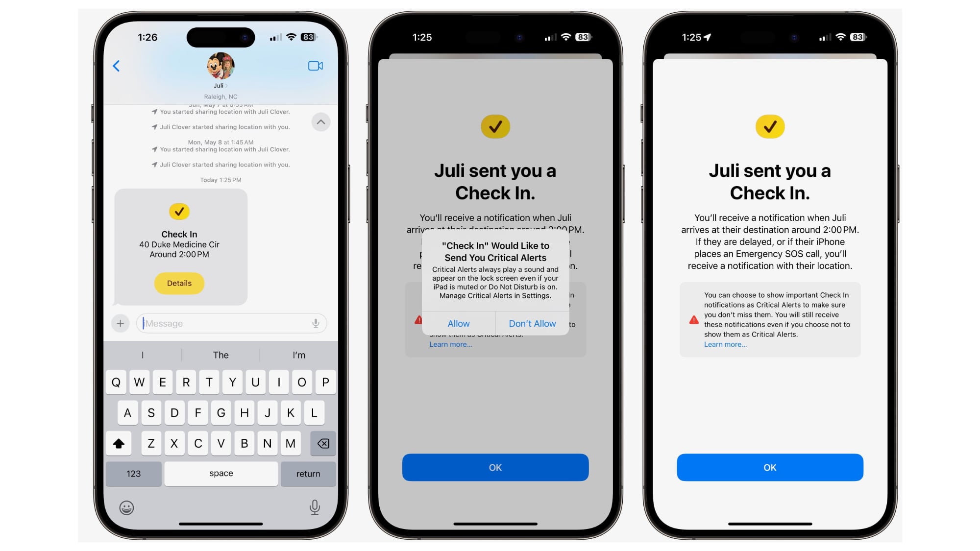Tap the back arrow in Messages thread
The width and height of the screenshot is (980, 551).
click(x=117, y=65)
